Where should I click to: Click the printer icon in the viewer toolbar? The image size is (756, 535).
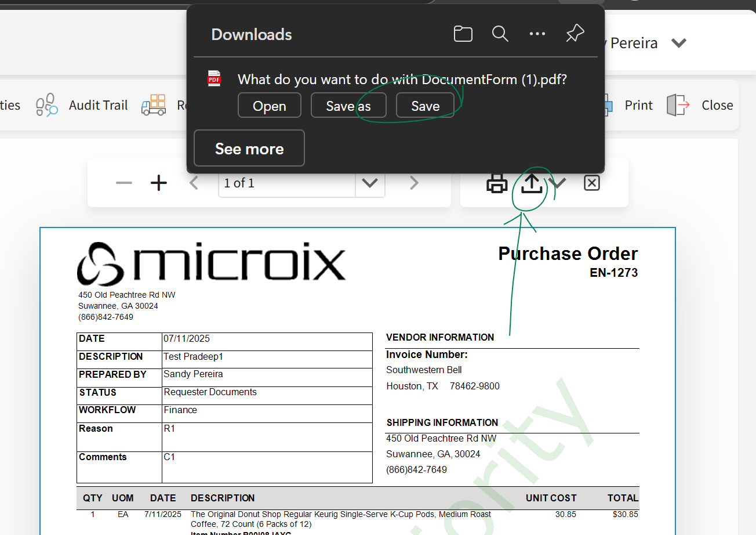497,183
